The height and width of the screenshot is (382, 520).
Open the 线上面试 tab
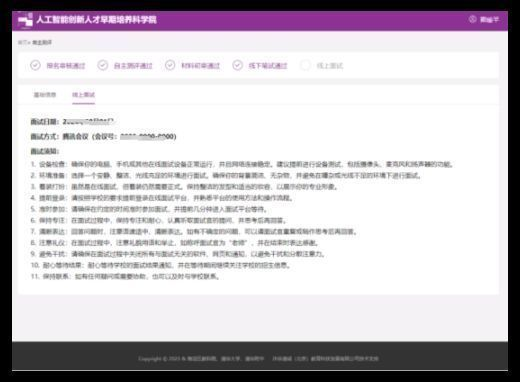coord(84,95)
